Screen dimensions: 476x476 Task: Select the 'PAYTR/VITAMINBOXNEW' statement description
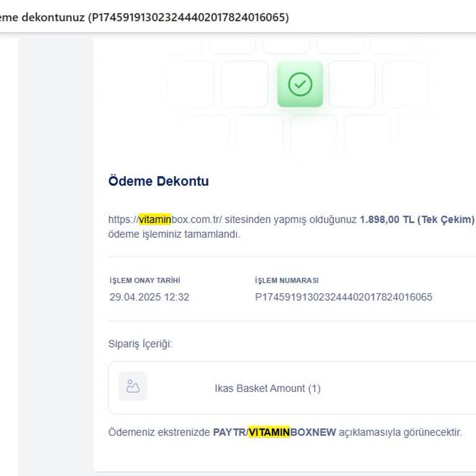coord(275,432)
